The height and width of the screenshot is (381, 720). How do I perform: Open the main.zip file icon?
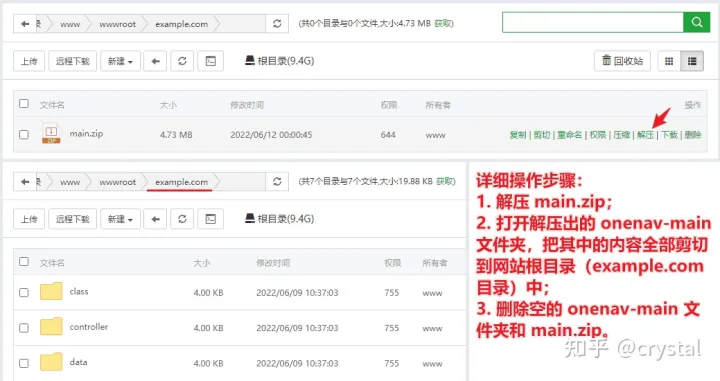(51, 134)
